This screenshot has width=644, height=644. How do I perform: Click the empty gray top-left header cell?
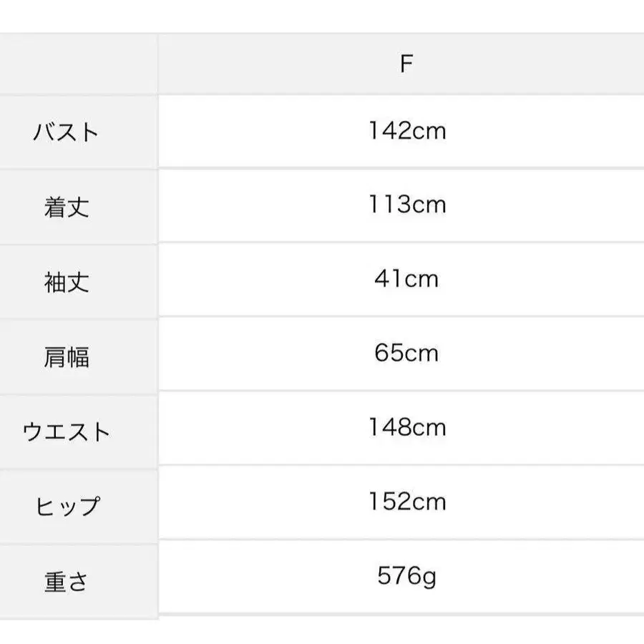coord(77,64)
